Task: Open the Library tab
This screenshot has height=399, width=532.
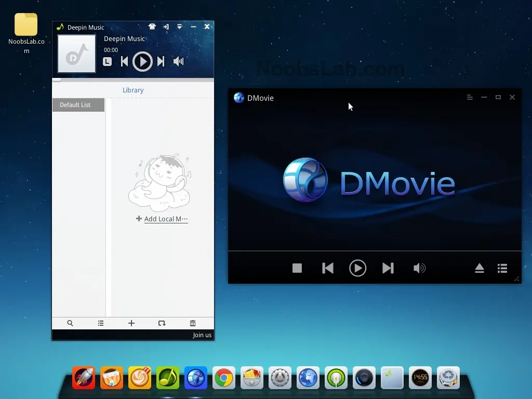Action: (x=133, y=90)
